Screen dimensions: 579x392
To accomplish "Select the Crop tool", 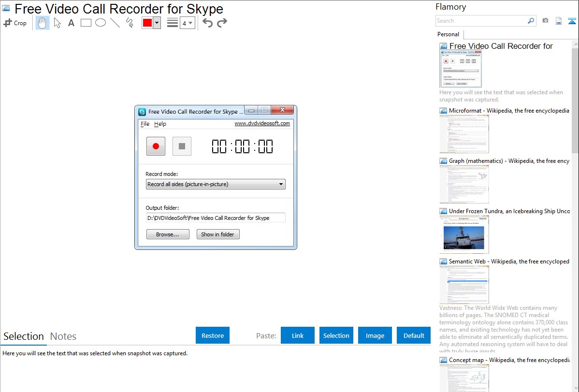I will (15, 23).
